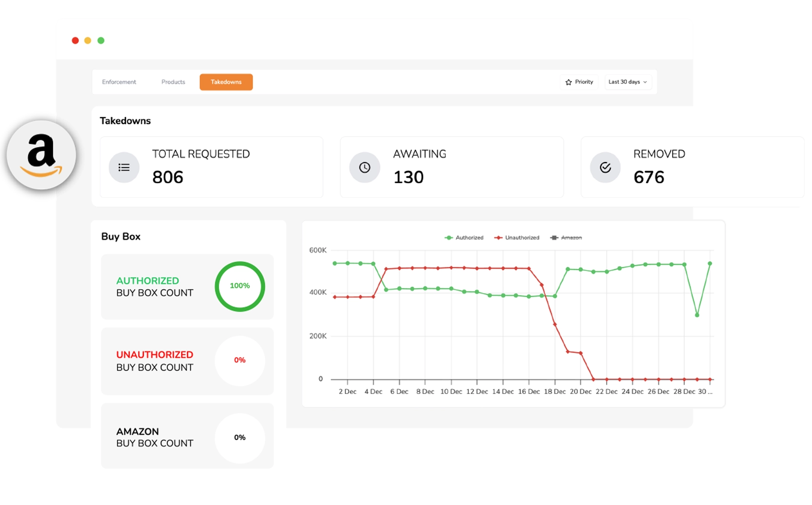Switch to the Enforcement tab
Image resolution: width=812 pixels, height=505 pixels.
click(119, 82)
